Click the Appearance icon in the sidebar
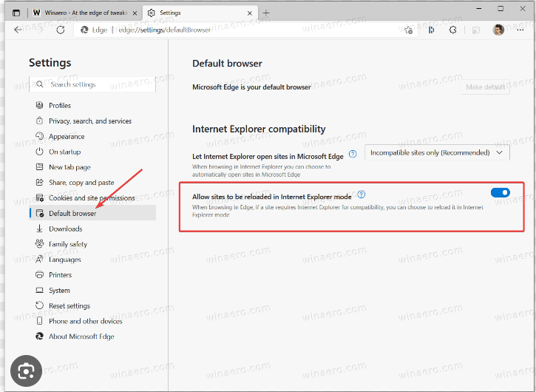The height and width of the screenshot is (392, 536). tap(40, 136)
